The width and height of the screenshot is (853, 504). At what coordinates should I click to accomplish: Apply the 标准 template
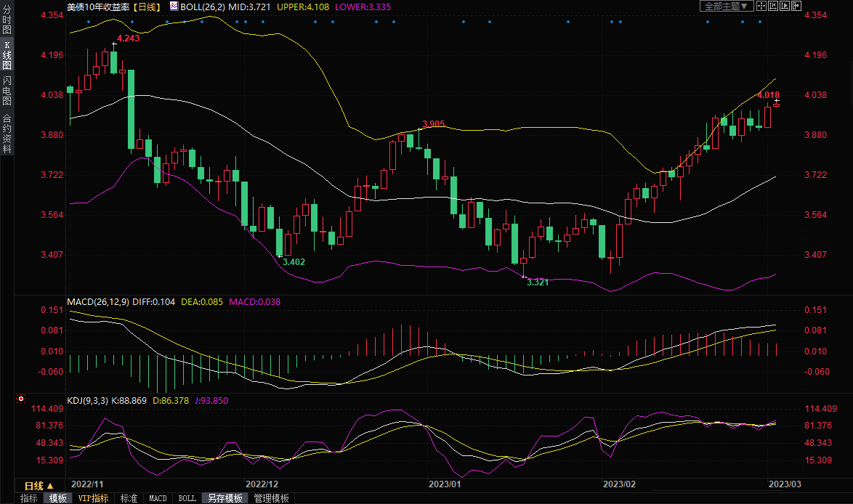(129, 498)
